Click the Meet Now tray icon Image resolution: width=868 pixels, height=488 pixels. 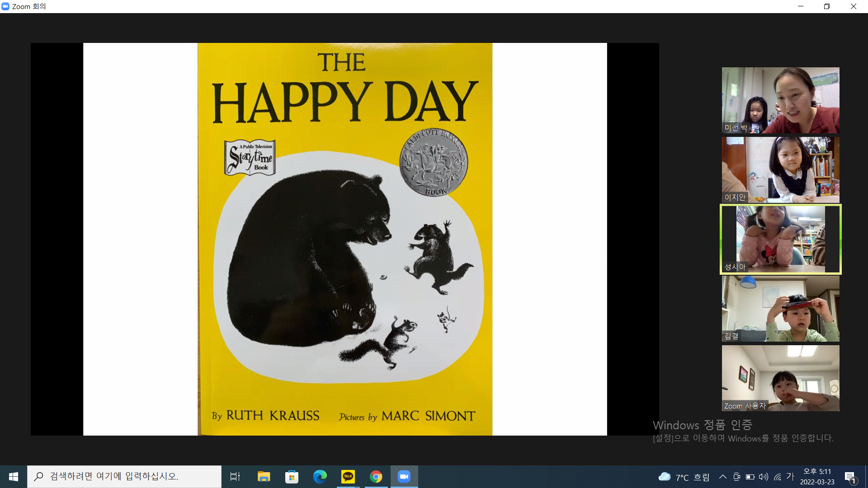[x=736, y=477]
